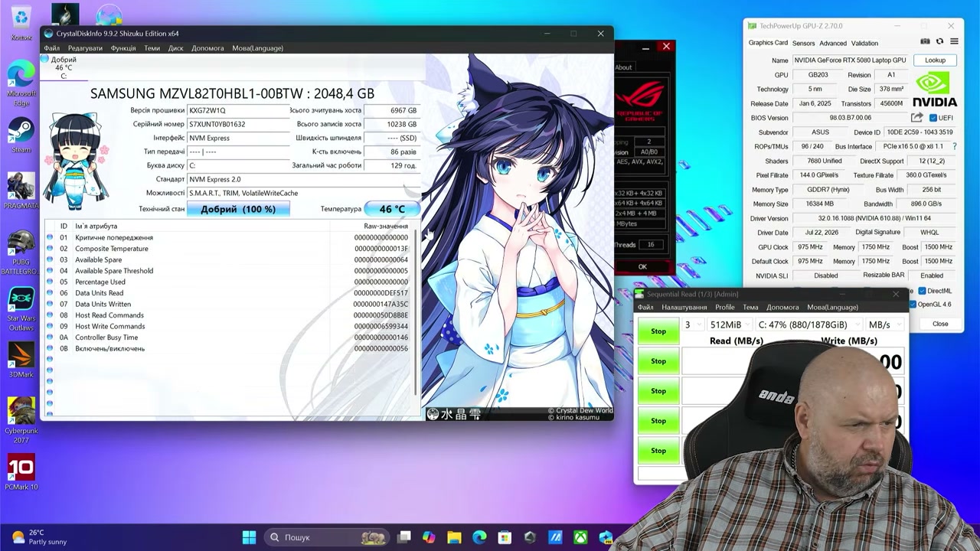
Task: Open the test count dropdown showing 3
Action: 691,325
